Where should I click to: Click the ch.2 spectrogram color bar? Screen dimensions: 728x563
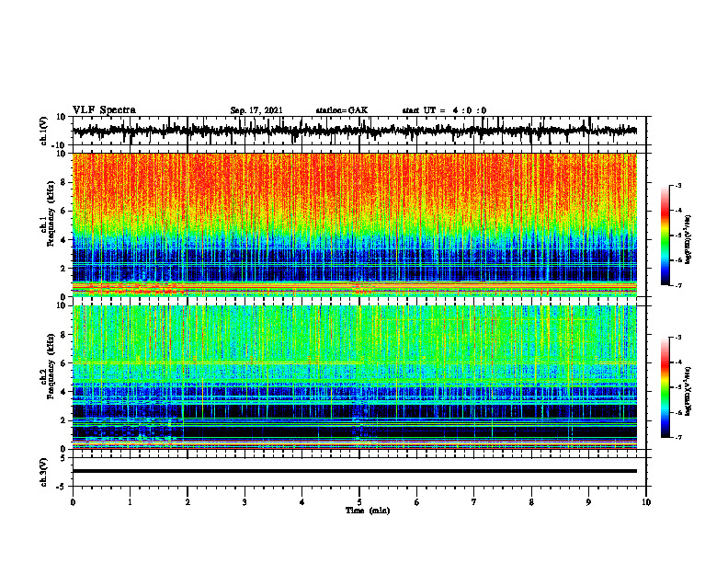coord(665,387)
